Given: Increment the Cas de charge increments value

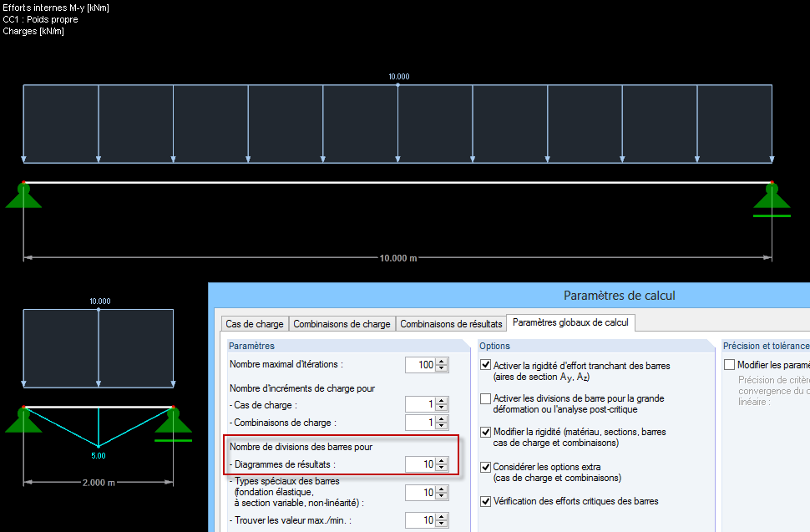Looking at the screenshot, I should (441, 401).
